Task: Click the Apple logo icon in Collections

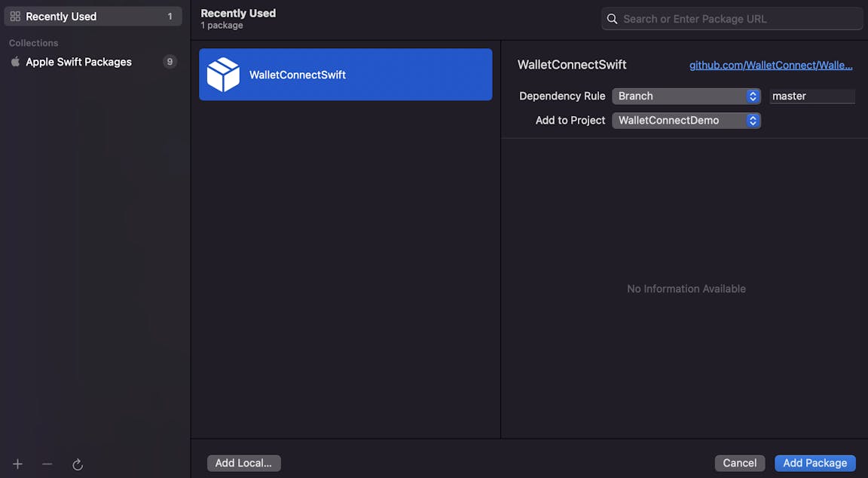Action: click(x=16, y=62)
